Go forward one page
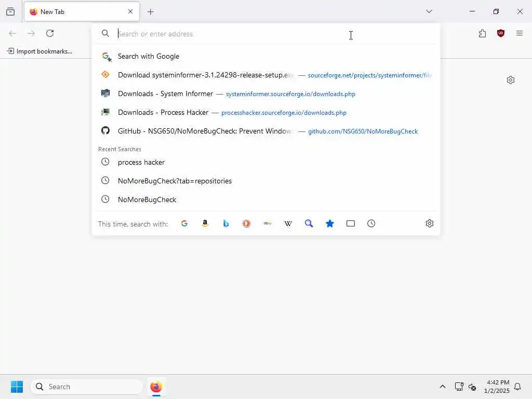Screen dimensions: 532x399 coord(31,33)
